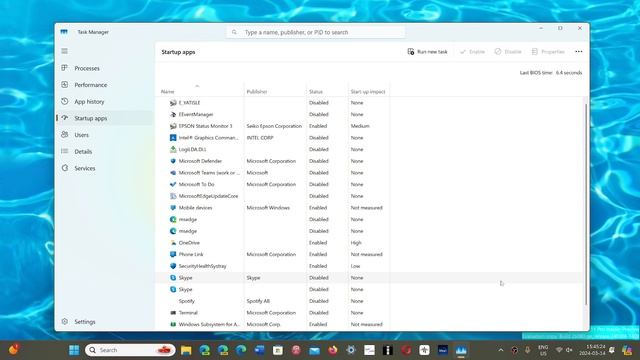
Task: Click the Disable button in toolbar
Action: (508, 52)
